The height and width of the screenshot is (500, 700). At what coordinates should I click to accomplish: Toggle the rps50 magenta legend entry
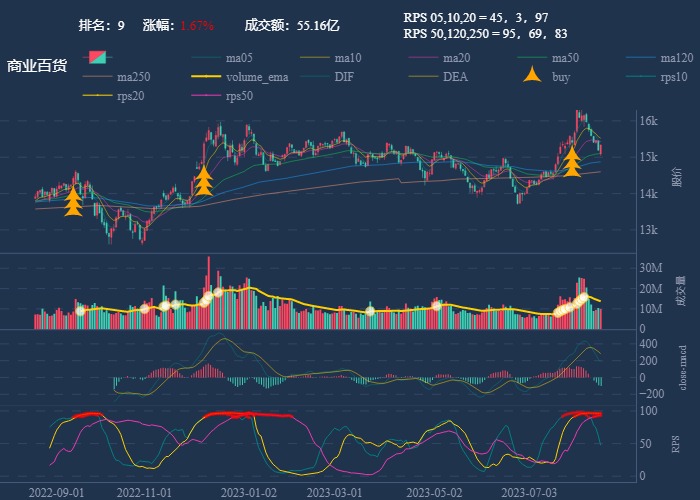pos(239,95)
